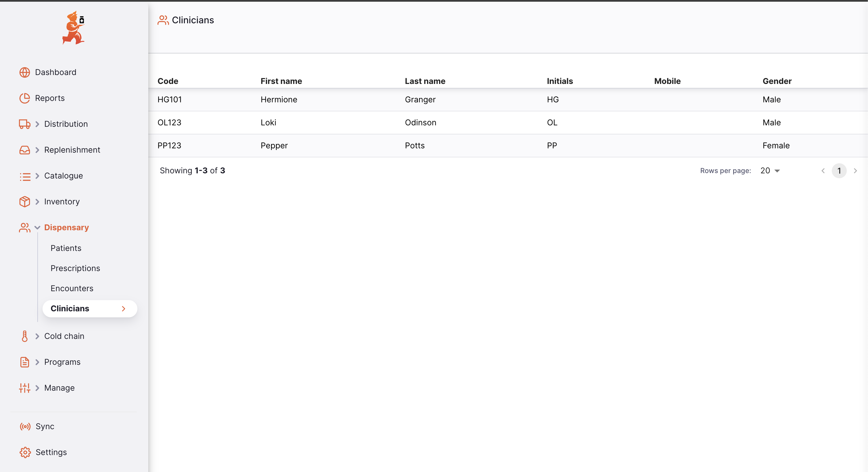Click the first name Pepper

274,146
